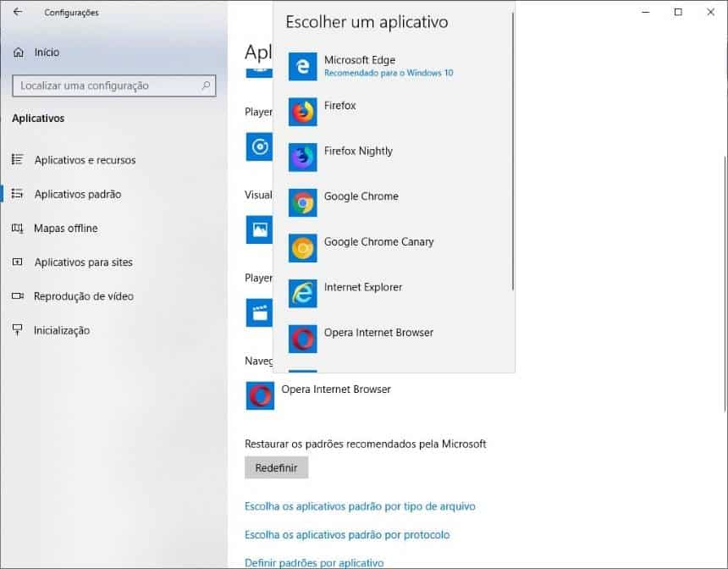Click the Localizar uma configuração search field
Viewport: 728px width, 569px height.
114,86
